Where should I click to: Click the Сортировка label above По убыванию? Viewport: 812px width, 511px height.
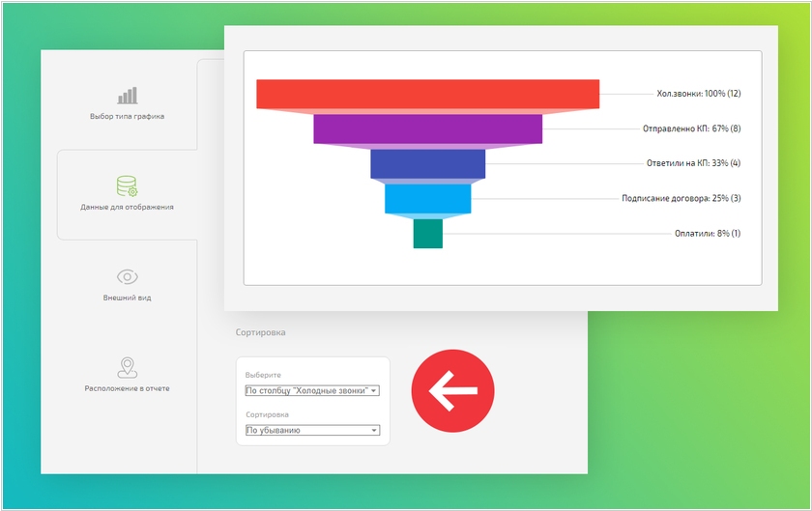(x=267, y=414)
